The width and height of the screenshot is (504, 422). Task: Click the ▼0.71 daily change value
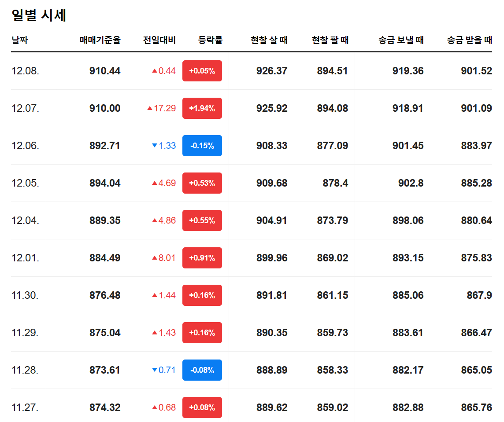coord(164,370)
